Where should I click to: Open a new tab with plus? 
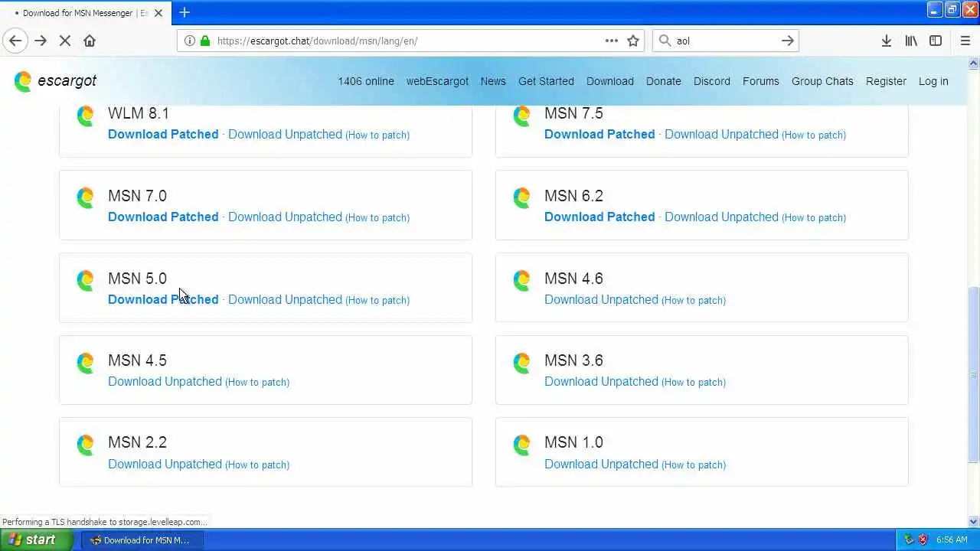click(x=185, y=12)
